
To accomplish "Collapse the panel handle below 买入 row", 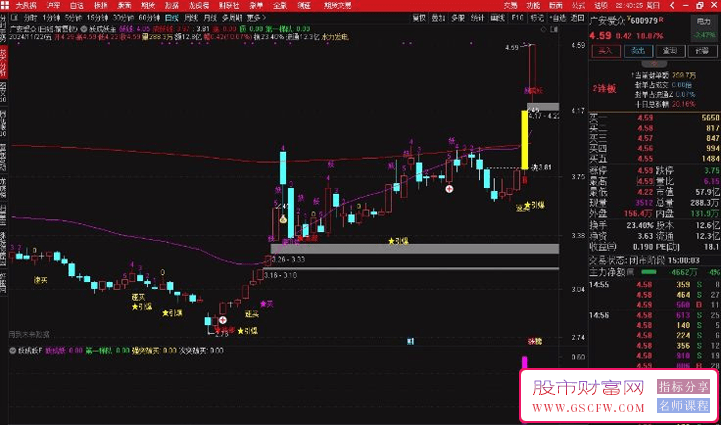I will [654, 63].
